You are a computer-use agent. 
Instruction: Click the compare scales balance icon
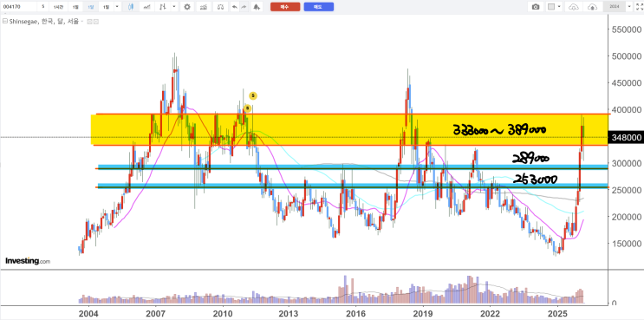(x=221, y=7)
